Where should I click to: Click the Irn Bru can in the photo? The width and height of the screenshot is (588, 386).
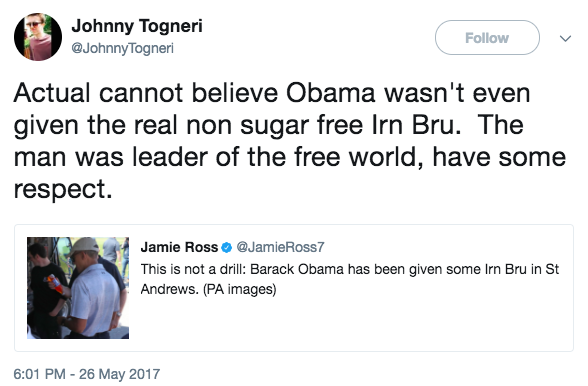55,284
